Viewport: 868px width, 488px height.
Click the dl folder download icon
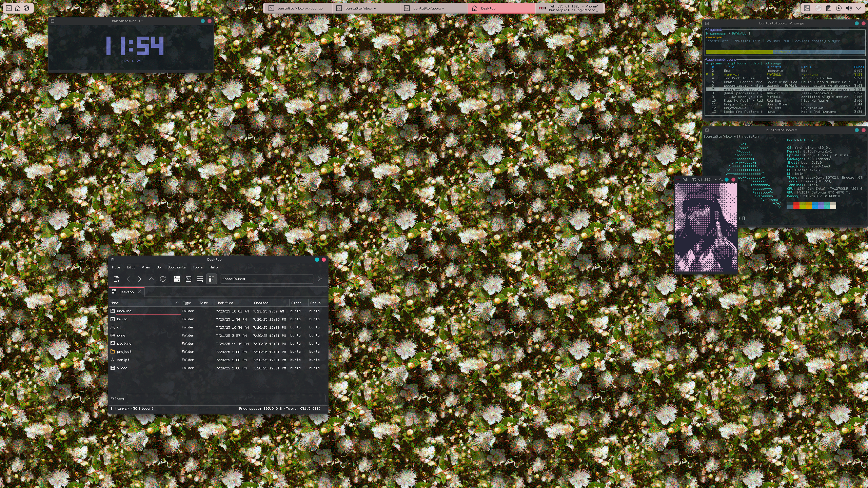tap(113, 327)
